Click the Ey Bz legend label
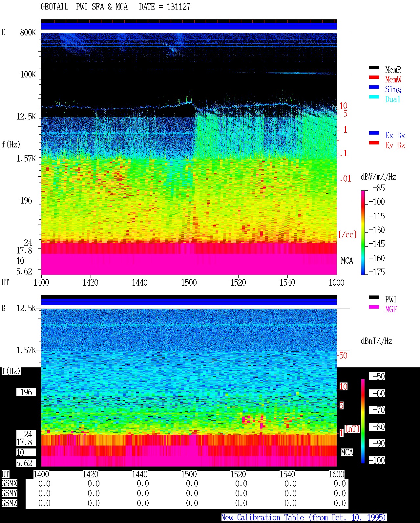This screenshot has height=523, width=420. [x=395, y=145]
